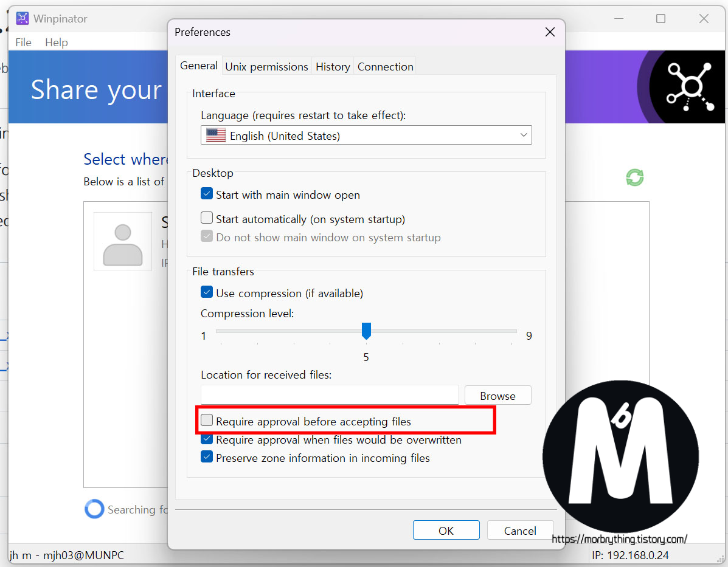Click the Browse button
The width and height of the screenshot is (728, 567).
coord(497,396)
